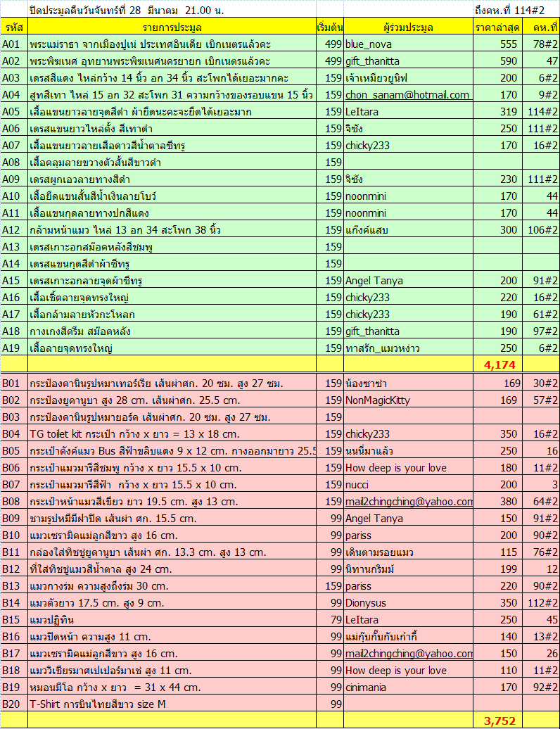This screenshot has width=560, height=729.
Task: Click the ผู้ร่วมประมูล column header
Action: click(x=408, y=27)
